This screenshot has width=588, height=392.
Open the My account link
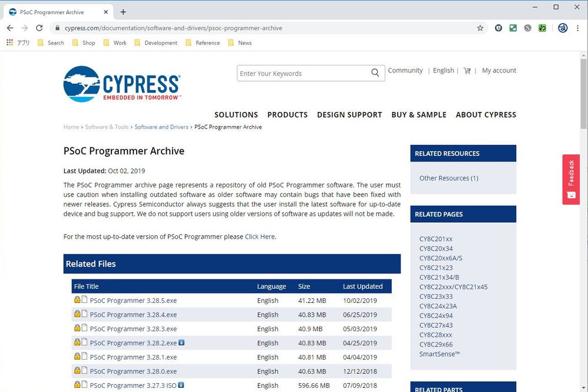[x=499, y=71]
